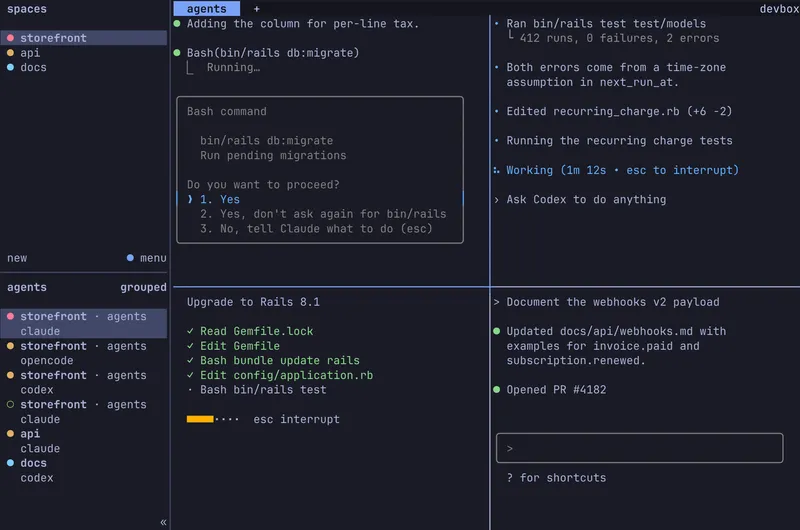Select the api space

[x=84, y=53]
